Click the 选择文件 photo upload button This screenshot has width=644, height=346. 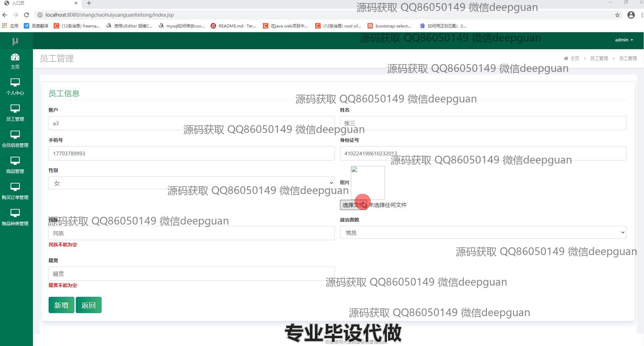tap(353, 205)
